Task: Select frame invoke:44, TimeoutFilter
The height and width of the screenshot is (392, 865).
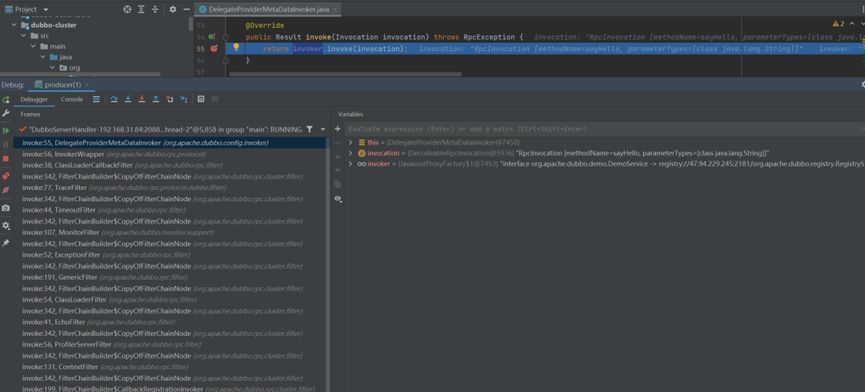Action: pyautogui.click(x=169, y=210)
